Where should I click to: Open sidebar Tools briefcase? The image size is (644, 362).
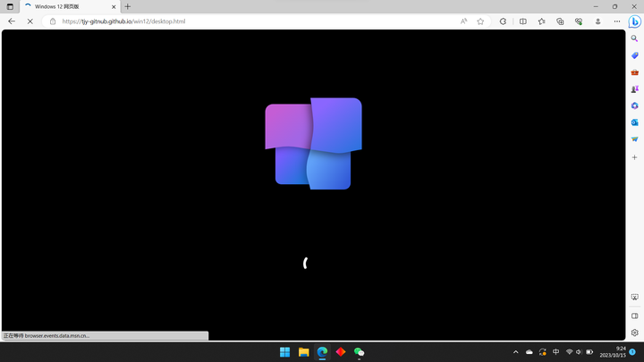pos(634,72)
